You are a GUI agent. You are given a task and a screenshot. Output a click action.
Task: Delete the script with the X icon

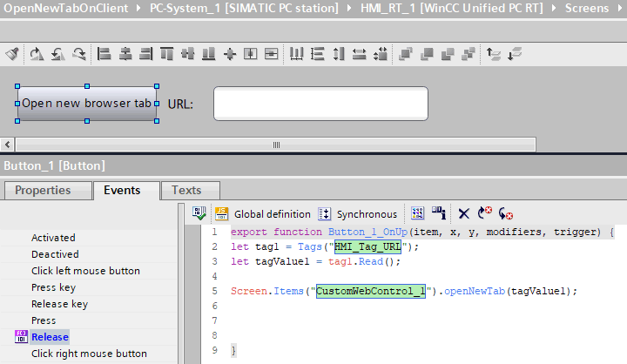(x=464, y=213)
